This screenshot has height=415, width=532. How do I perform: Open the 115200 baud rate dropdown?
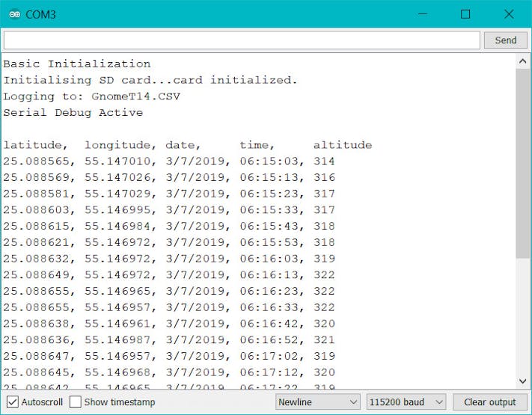click(x=406, y=402)
